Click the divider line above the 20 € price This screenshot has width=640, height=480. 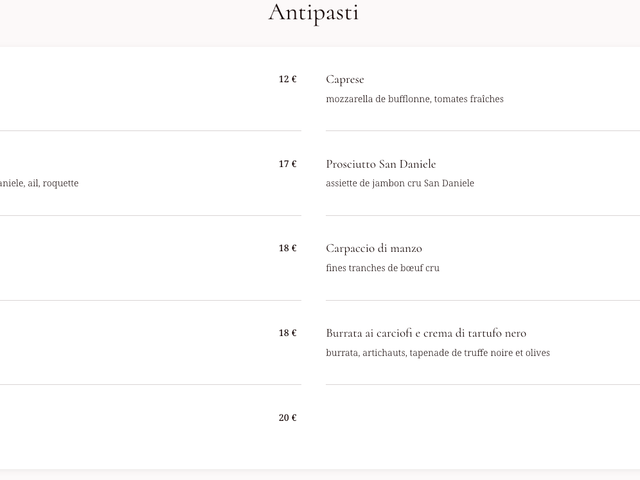[150, 385]
